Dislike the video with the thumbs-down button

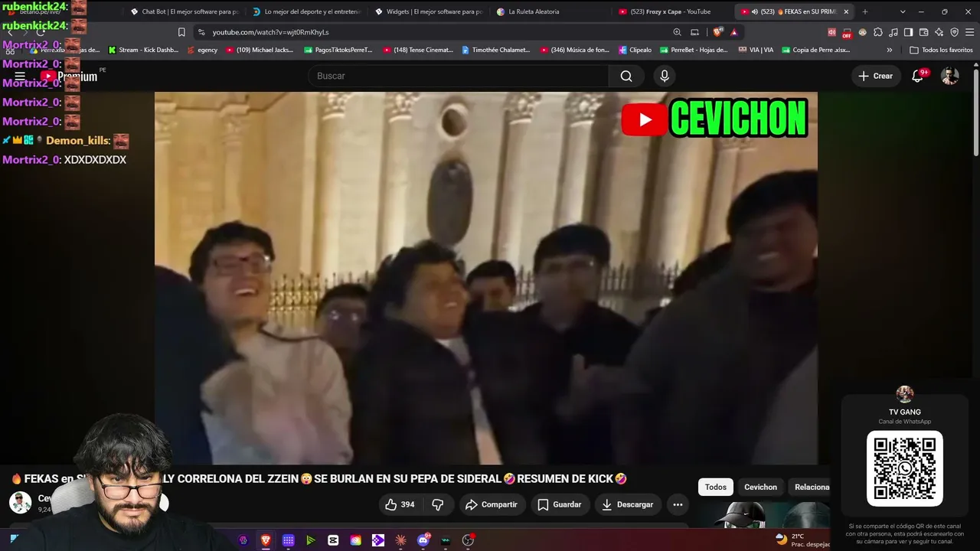click(x=438, y=504)
